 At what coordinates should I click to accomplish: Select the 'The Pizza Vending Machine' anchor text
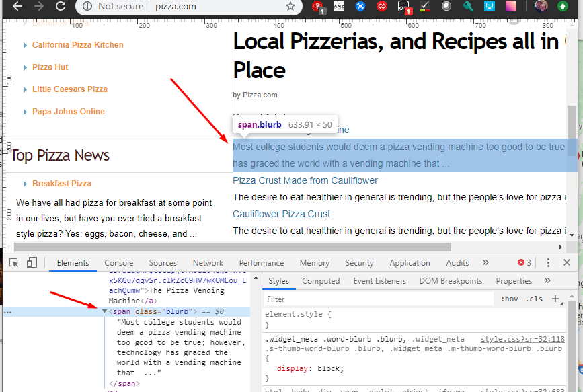[166, 296]
